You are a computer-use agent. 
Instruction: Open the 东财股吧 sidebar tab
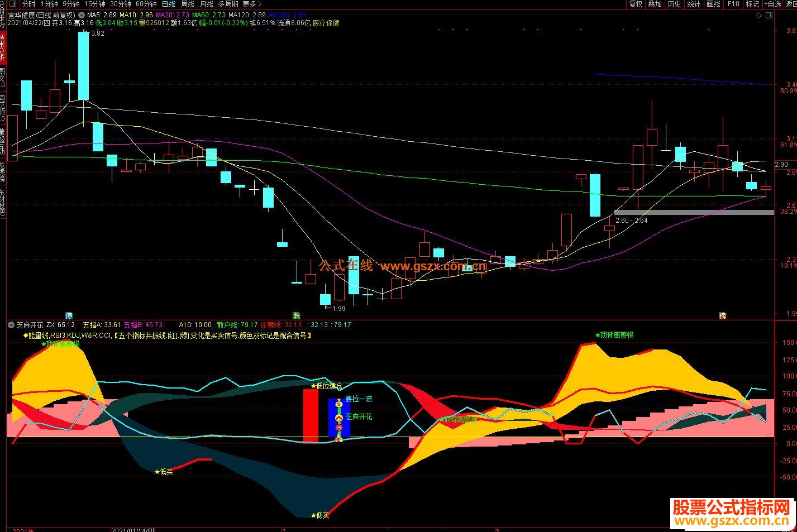tap(3, 202)
